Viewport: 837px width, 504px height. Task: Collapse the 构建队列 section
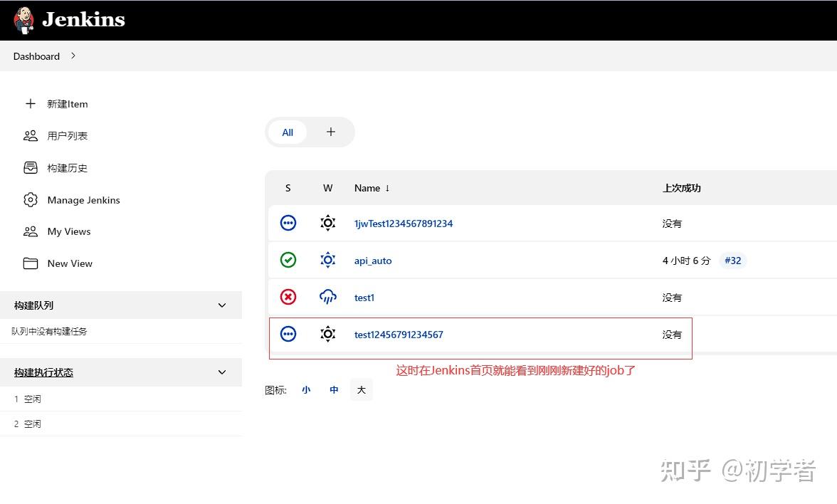221,305
